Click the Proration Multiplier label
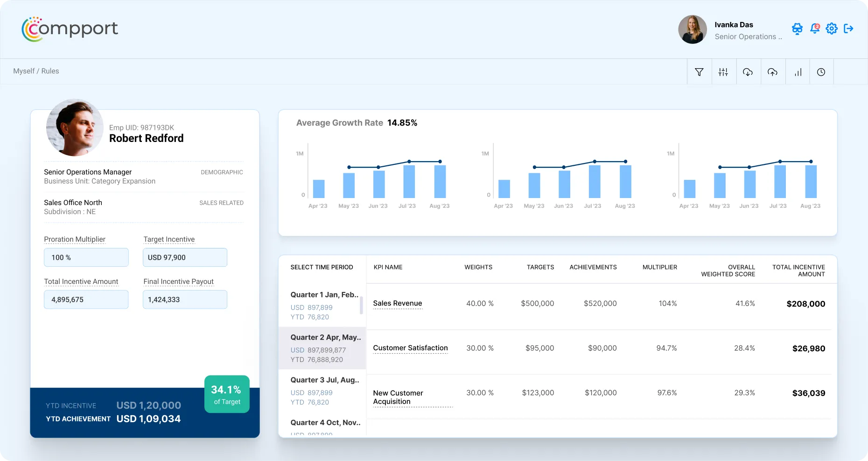 pyautogui.click(x=75, y=239)
